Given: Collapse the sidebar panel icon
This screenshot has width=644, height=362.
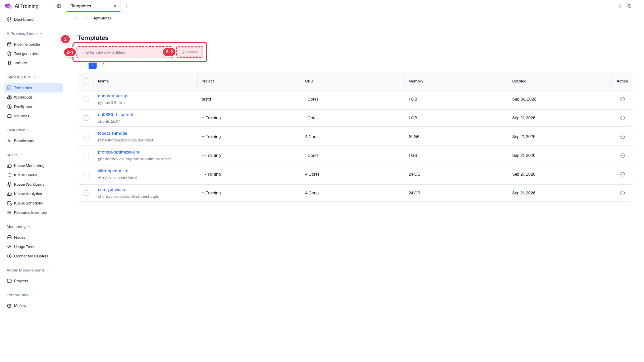Looking at the screenshot, I should point(59,6).
